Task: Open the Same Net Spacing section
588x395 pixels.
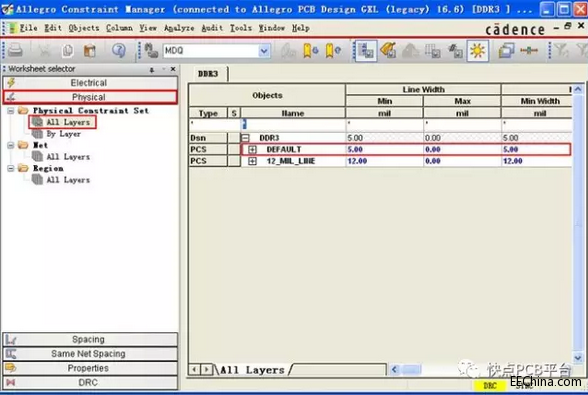Action: point(90,354)
